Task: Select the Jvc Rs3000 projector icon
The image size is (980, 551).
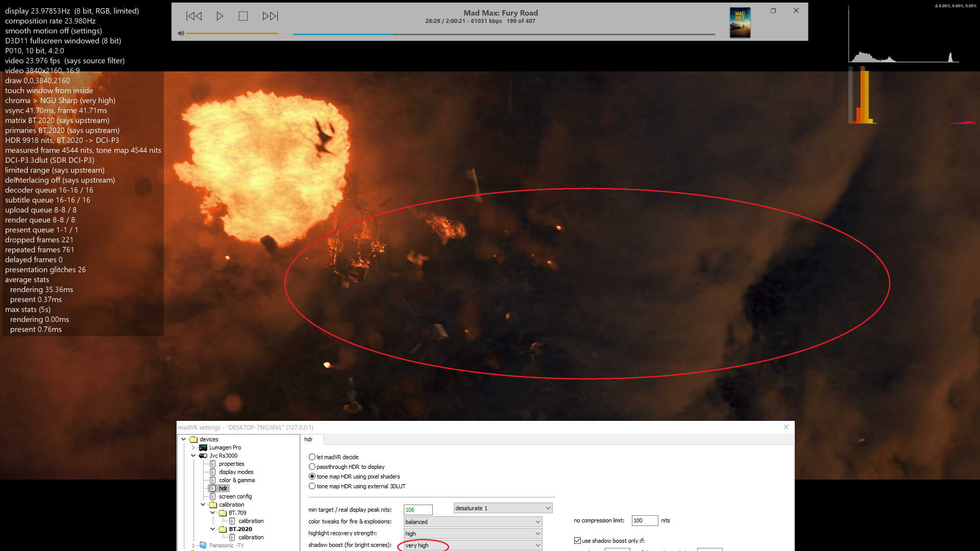Action: coord(203,456)
